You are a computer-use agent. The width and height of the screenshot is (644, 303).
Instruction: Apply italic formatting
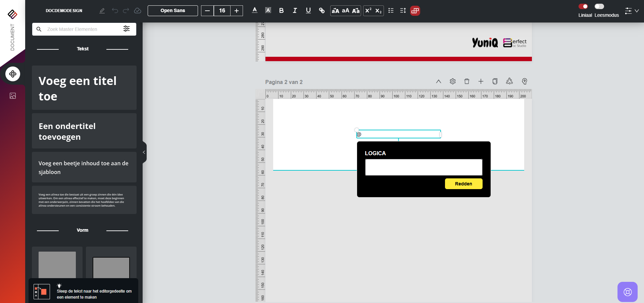295,11
